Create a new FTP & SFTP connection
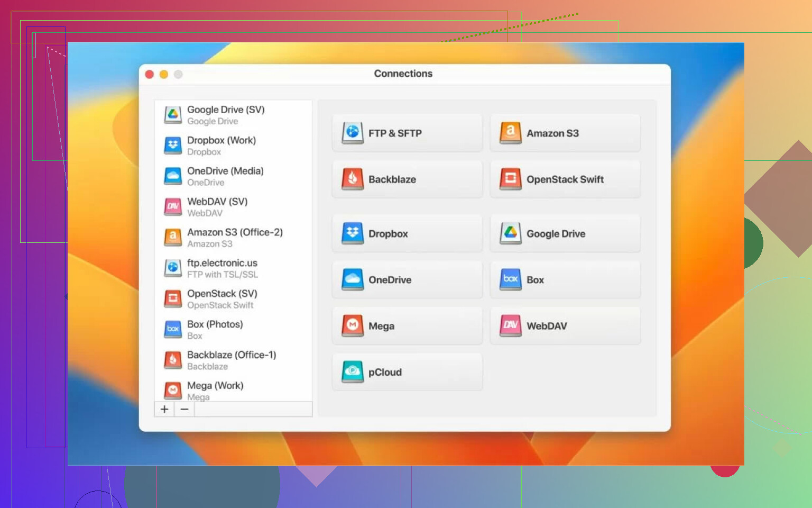Viewport: 812px width, 508px height. click(407, 133)
